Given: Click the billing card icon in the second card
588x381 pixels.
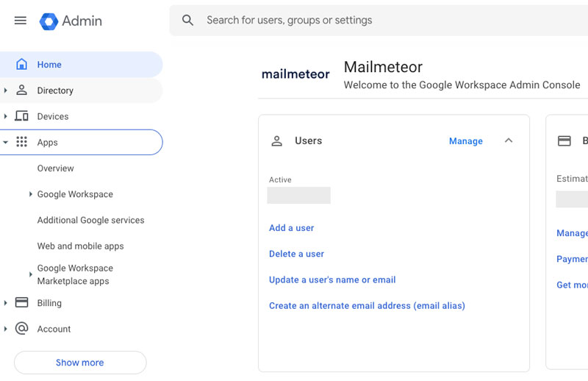Looking at the screenshot, I should click(564, 141).
